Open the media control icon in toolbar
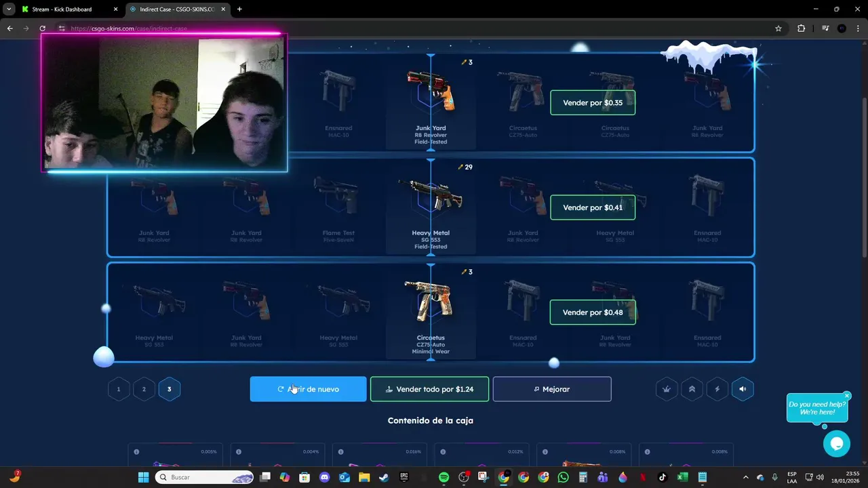 click(825, 28)
